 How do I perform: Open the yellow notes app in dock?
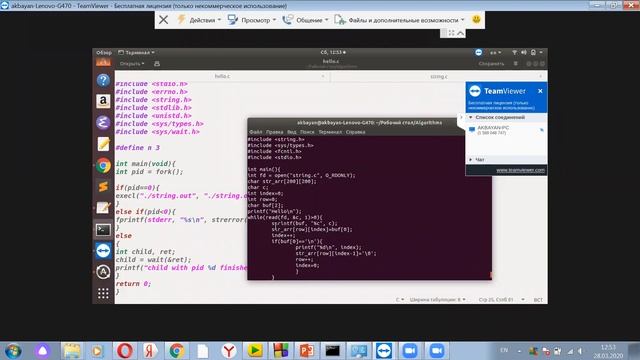click(x=103, y=144)
